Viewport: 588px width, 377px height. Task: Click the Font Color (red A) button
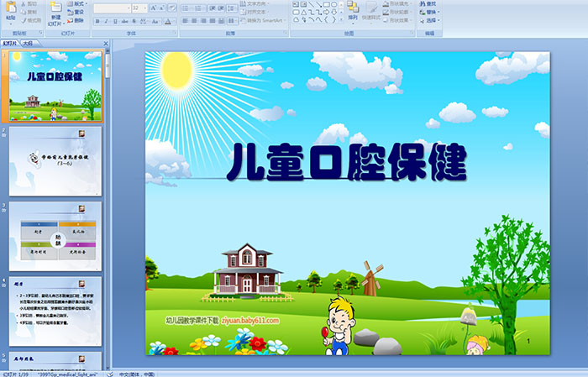(x=168, y=21)
